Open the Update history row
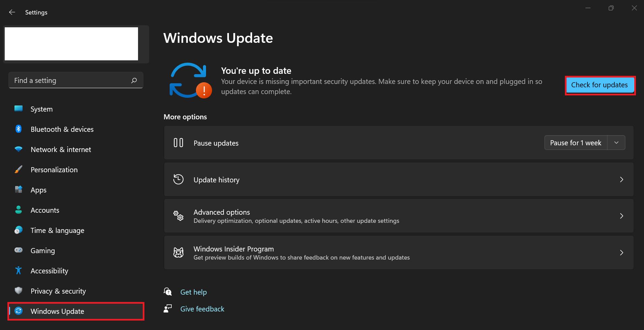The height and width of the screenshot is (330, 644). (399, 180)
